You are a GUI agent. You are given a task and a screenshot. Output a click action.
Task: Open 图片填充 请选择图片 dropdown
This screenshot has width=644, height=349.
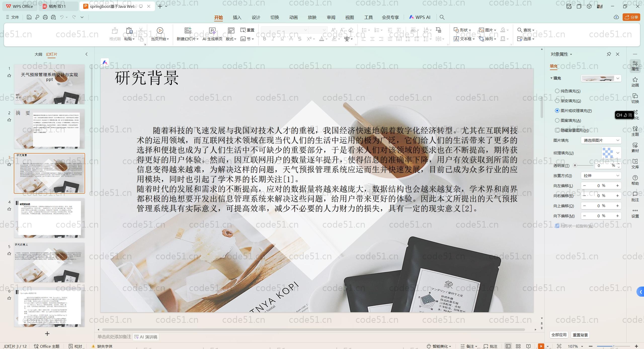tap(601, 140)
